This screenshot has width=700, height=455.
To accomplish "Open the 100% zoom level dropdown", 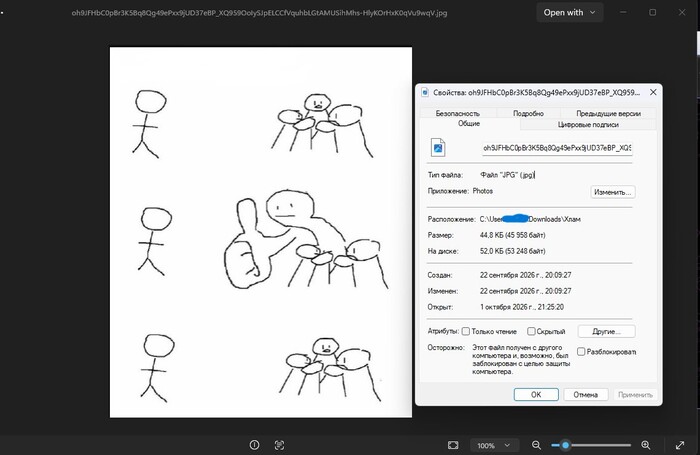I will tap(494, 445).
